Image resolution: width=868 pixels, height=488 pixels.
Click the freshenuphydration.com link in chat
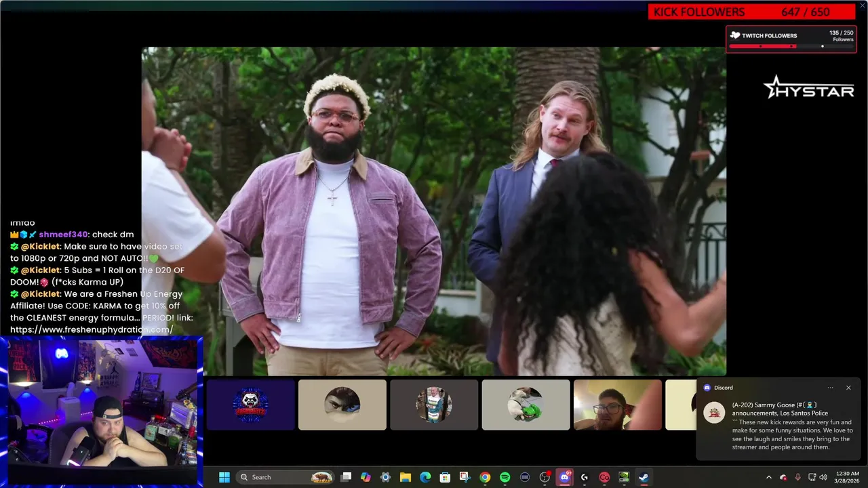(x=92, y=329)
